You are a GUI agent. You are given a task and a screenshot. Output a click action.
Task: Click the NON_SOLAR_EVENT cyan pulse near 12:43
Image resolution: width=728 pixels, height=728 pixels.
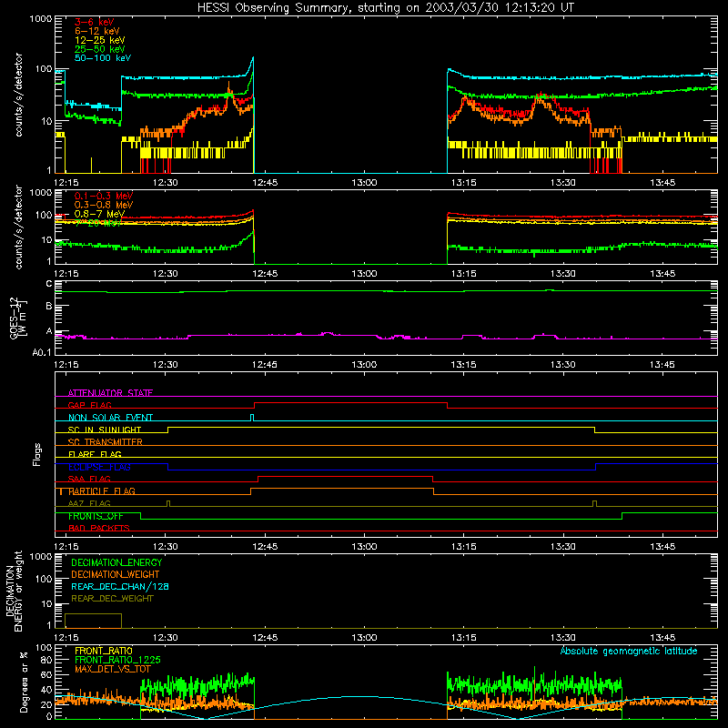(252, 418)
